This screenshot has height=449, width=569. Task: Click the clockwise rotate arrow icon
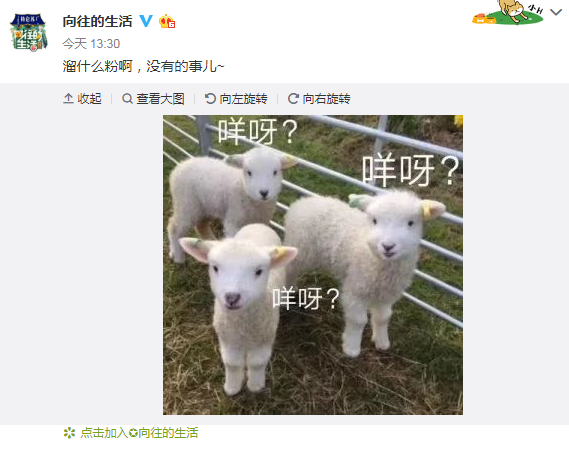click(293, 98)
